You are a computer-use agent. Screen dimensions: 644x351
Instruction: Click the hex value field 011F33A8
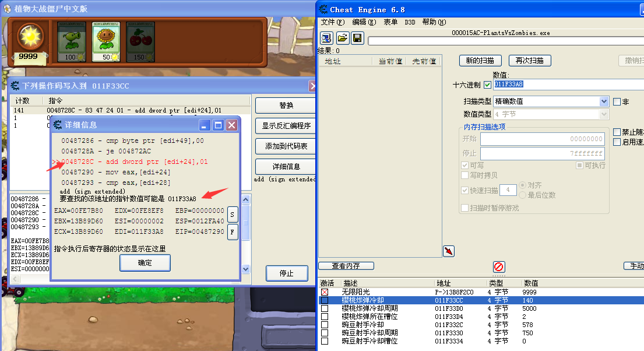(x=569, y=85)
